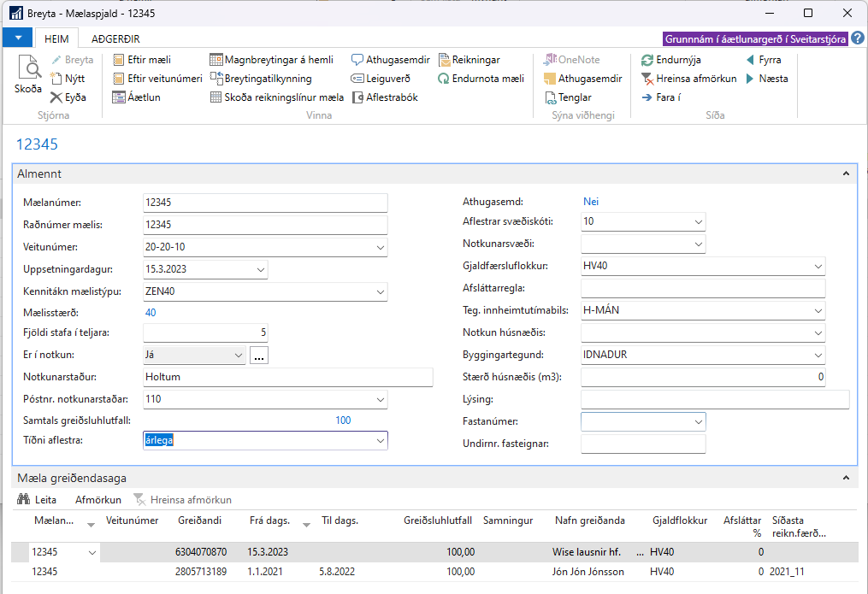Viewport: 868px width, 594px height.
Task: Click the Nei link next to Athugasemd
Action: [x=591, y=202]
